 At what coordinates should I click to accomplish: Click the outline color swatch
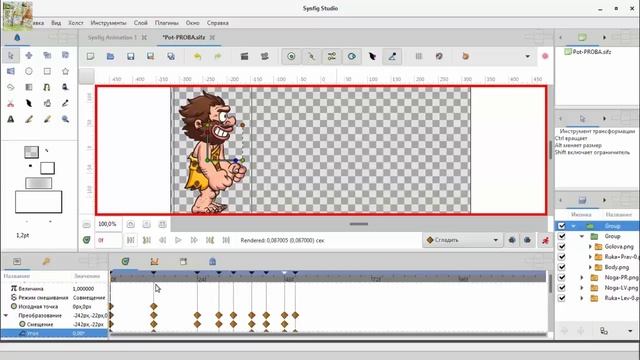point(31,152)
